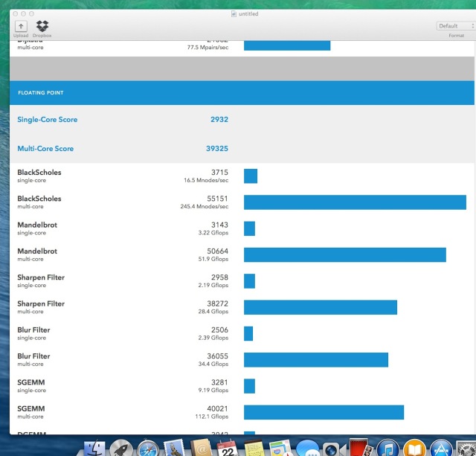The height and width of the screenshot is (456, 476).
Task: Click the Blur Filter multi-core result bar
Action: pos(316,360)
